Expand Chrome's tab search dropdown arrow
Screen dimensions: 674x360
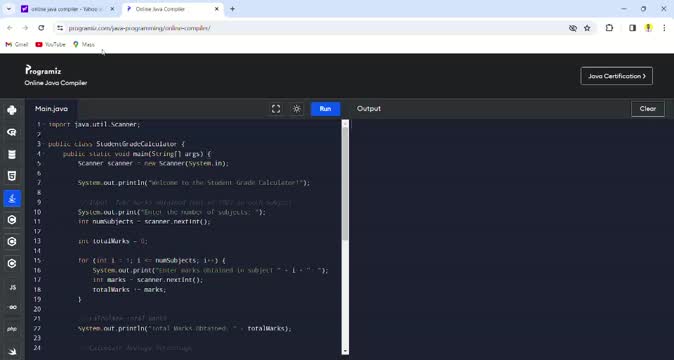[9, 9]
